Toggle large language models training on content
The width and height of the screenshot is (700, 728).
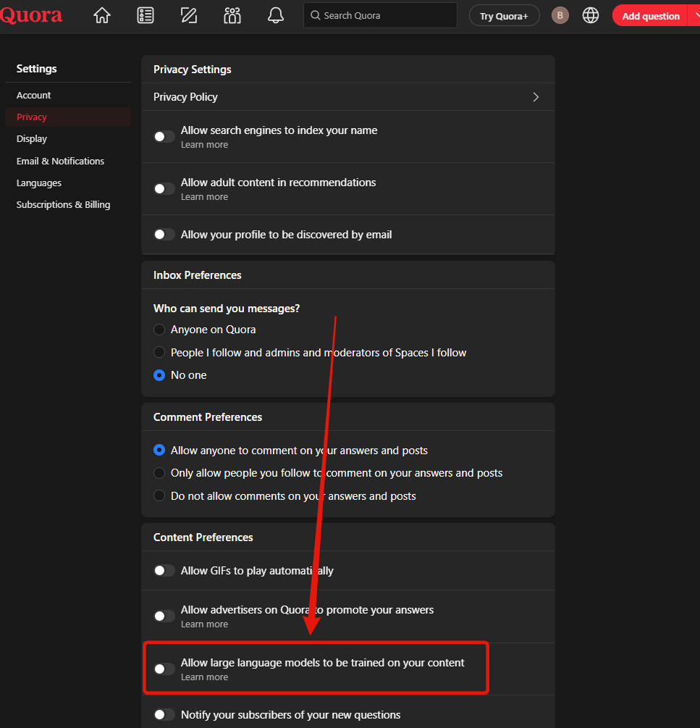click(164, 669)
